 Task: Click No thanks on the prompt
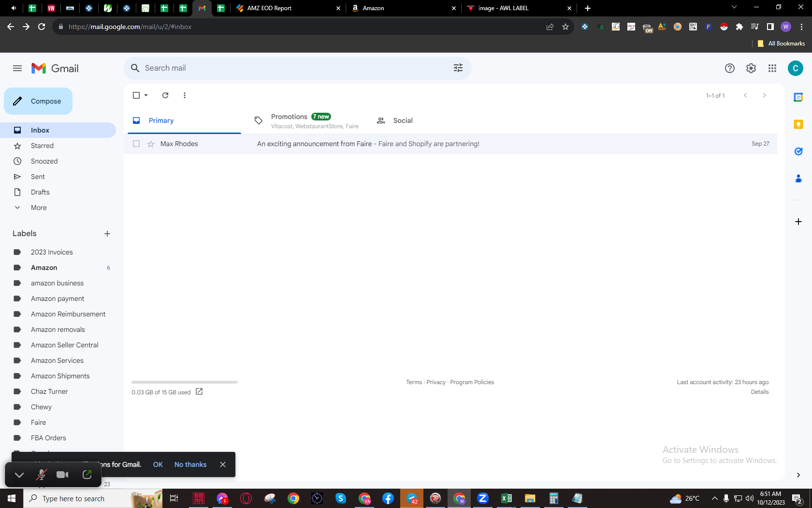click(x=190, y=464)
